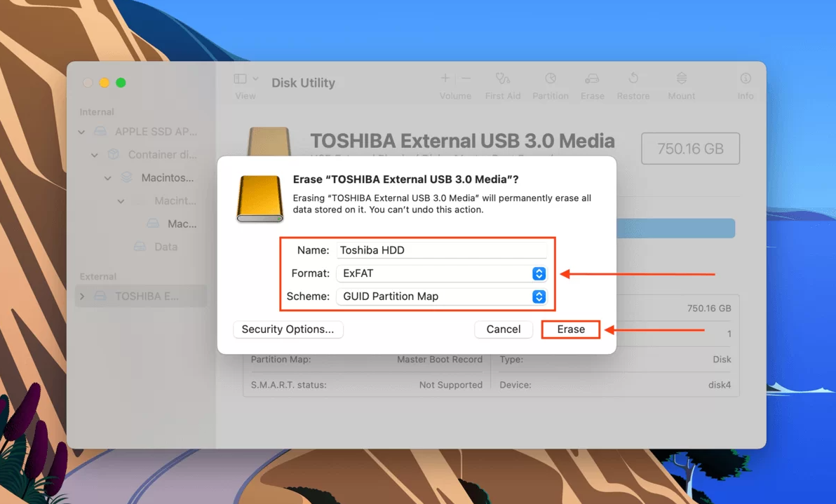The width and height of the screenshot is (836, 504).
Task: Open the Format dropdown showing ExFAT
Action: click(x=441, y=273)
